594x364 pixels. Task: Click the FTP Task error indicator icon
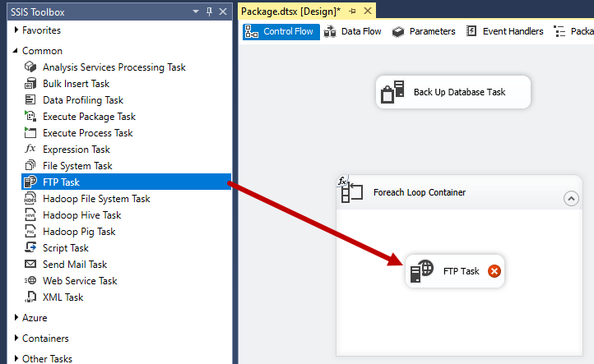pyautogui.click(x=494, y=271)
